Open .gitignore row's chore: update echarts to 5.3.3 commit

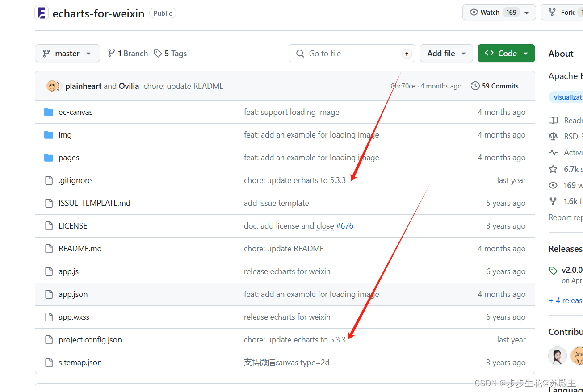(294, 180)
